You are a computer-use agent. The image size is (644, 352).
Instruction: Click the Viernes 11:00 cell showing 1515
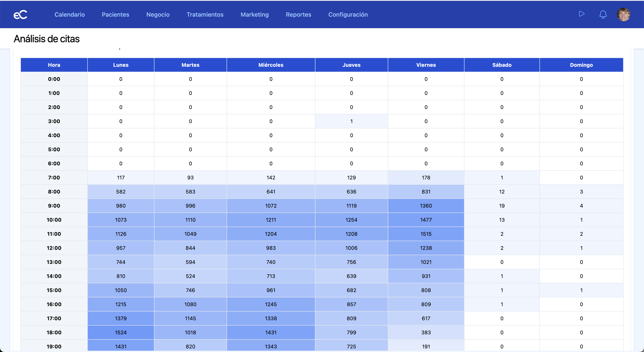[x=426, y=234]
